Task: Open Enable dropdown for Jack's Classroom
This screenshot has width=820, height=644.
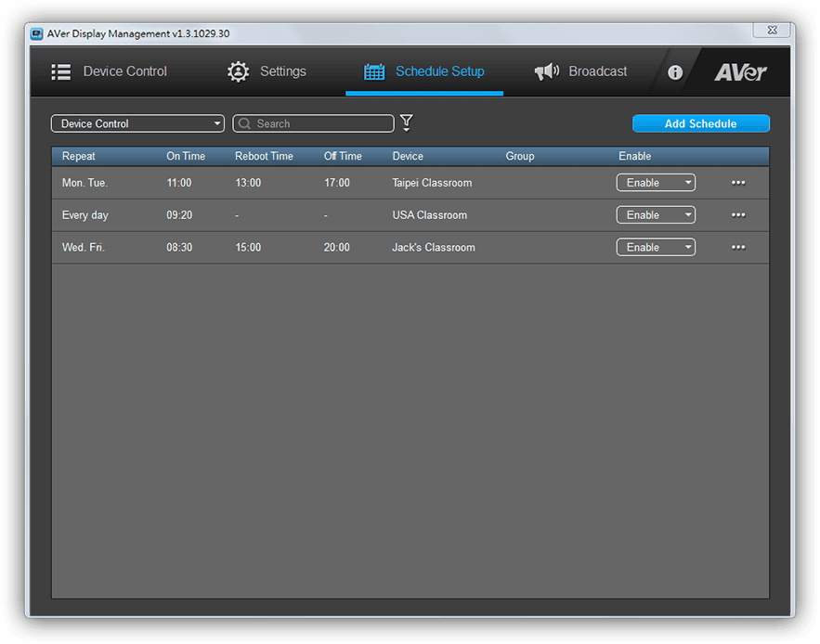Action: coord(656,248)
